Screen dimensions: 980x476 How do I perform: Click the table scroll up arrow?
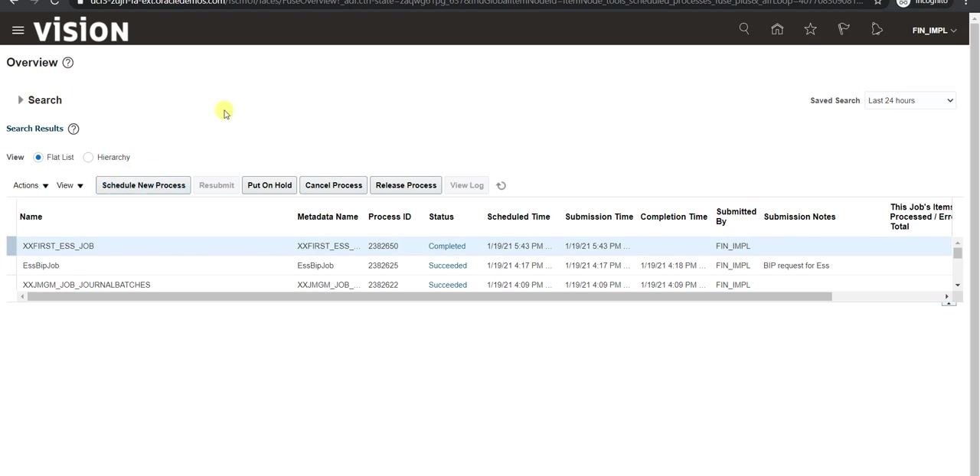(x=957, y=243)
